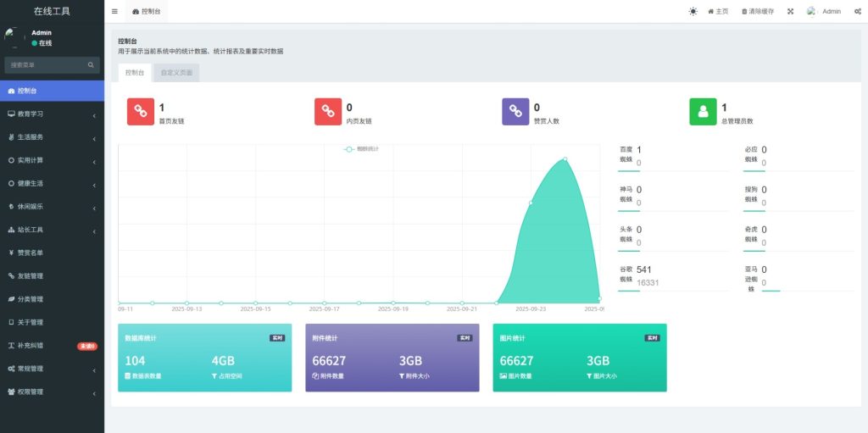Click the red 首页友链 link icon
Screen dimensions: 868x433
point(140,112)
